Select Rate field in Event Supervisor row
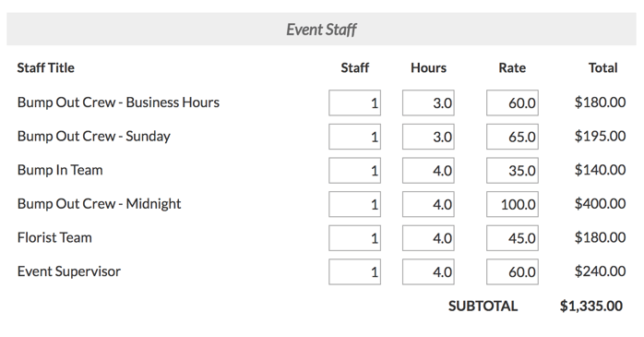Viewport: 644px width, 337px height. point(513,271)
